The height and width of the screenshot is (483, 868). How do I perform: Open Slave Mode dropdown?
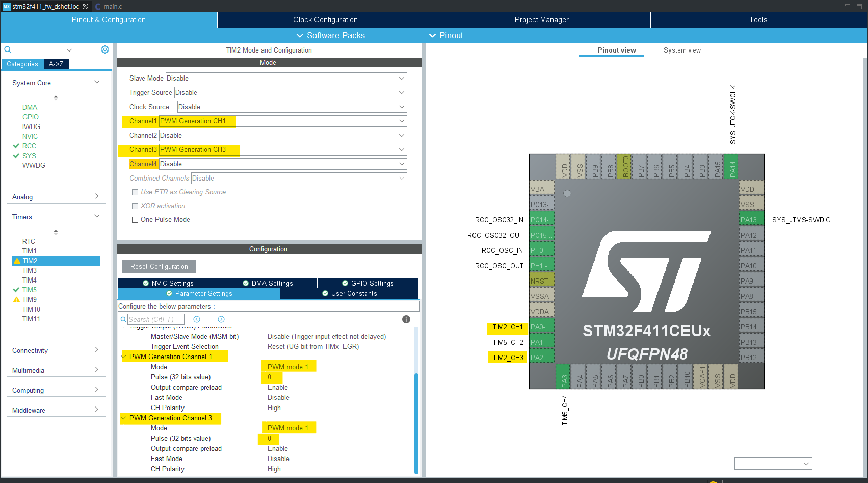click(286, 78)
